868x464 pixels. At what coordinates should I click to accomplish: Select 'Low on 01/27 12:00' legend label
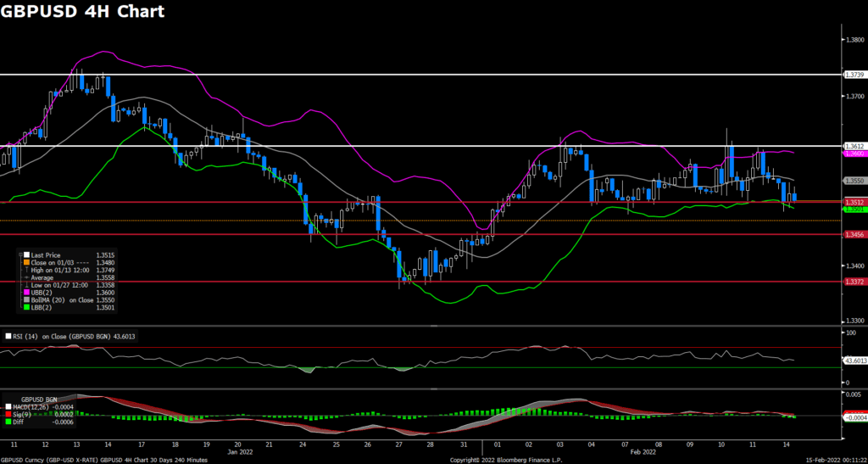click(58, 285)
